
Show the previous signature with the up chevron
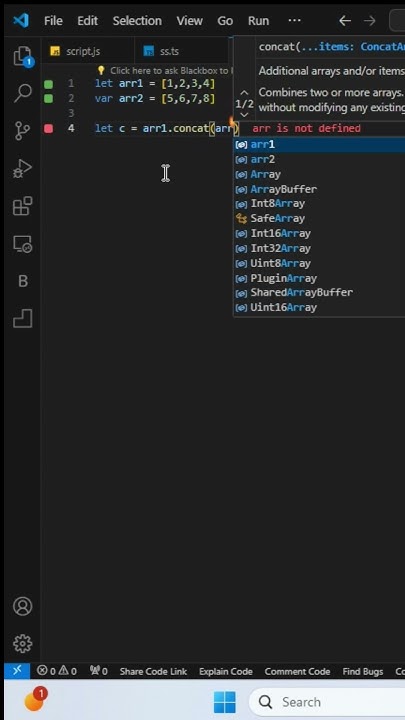click(244, 93)
